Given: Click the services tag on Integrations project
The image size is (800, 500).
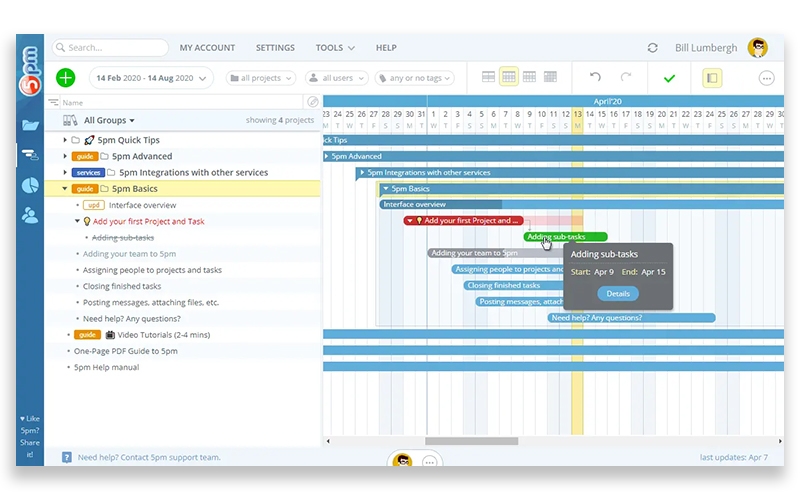Looking at the screenshot, I should click(x=88, y=172).
